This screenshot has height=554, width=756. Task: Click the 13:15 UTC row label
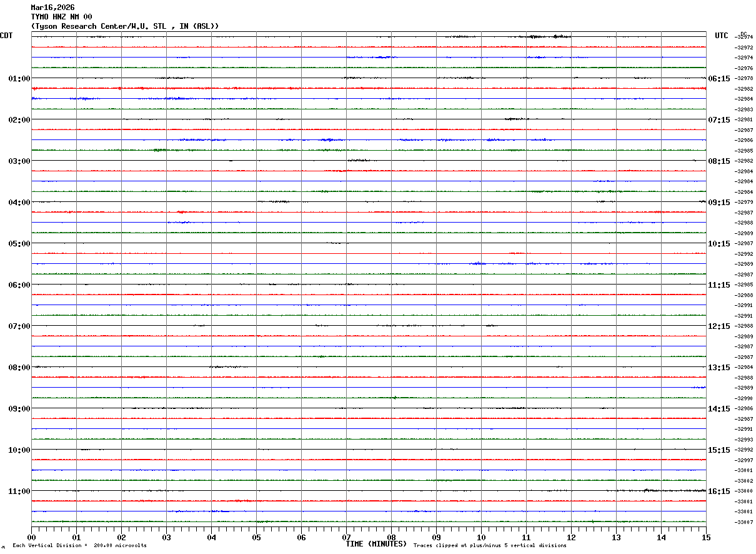[x=719, y=368]
